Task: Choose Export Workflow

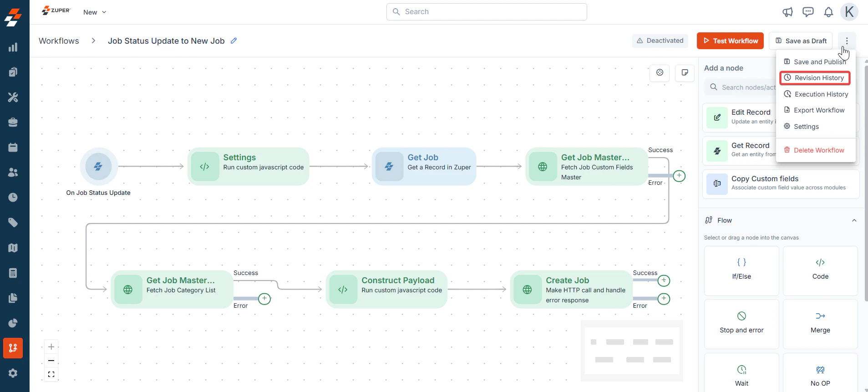Action: [x=815, y=110]
